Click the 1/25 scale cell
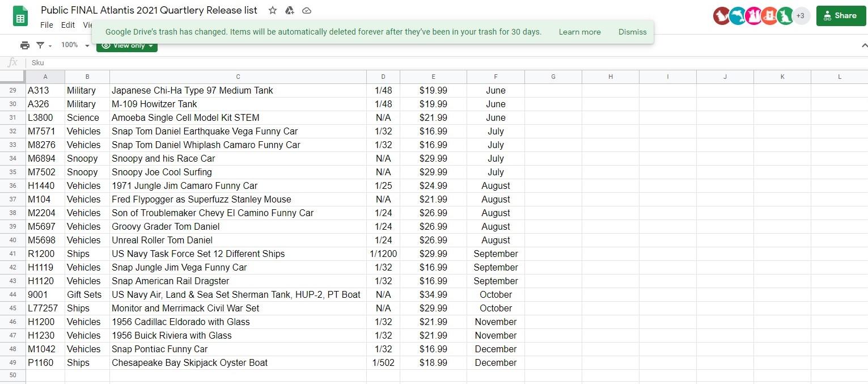Image resolution: width=868 pixels, height=384 pixels. click(x=383, y=186)
